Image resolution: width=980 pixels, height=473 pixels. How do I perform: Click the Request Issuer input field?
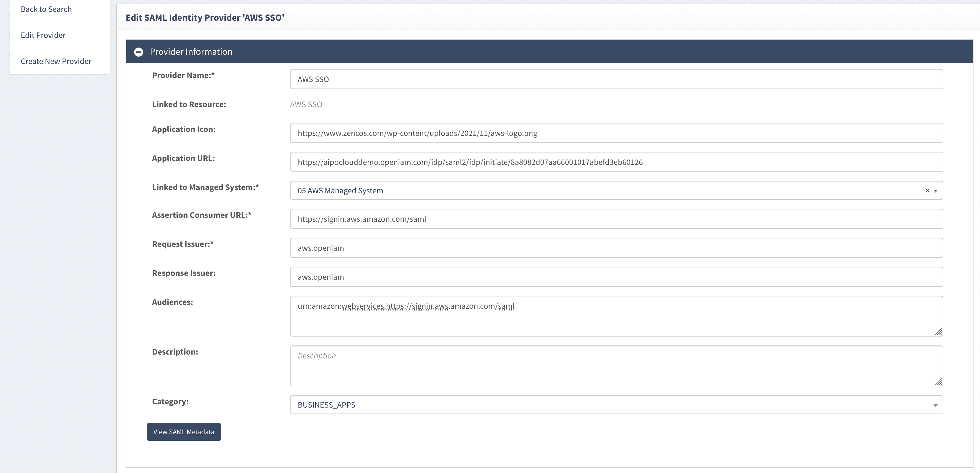pos(616,248)
